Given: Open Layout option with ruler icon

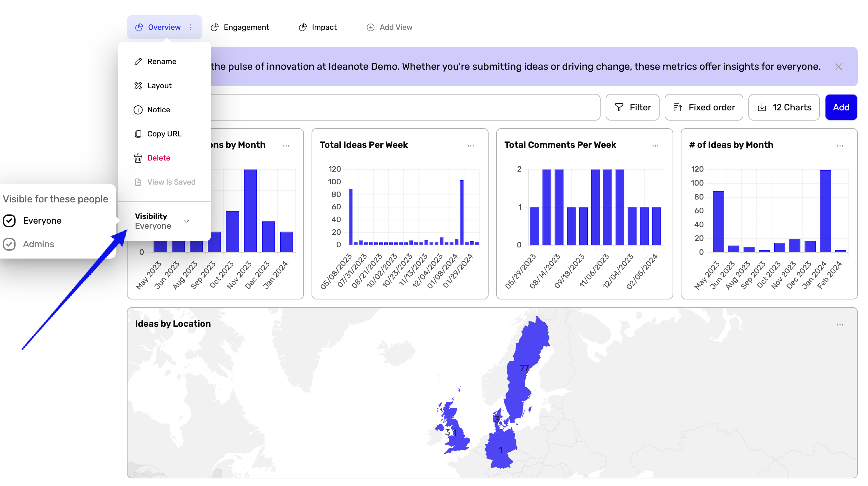Looking at the screenshot, I should pyautogui.click(x=138, y=86).
